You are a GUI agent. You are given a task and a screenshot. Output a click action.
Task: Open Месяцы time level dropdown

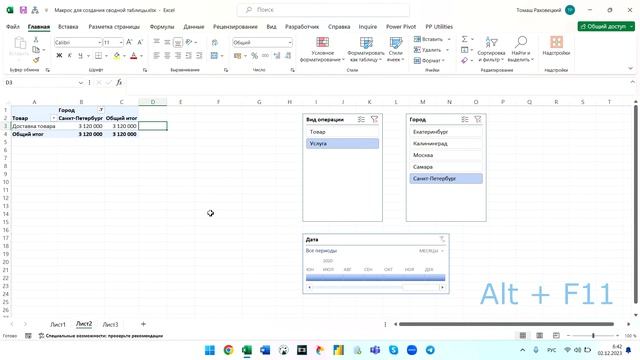tap(431, 251)
